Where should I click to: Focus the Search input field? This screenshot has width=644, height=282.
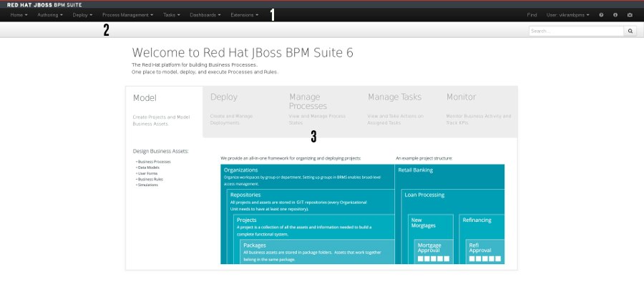[576, 31]
